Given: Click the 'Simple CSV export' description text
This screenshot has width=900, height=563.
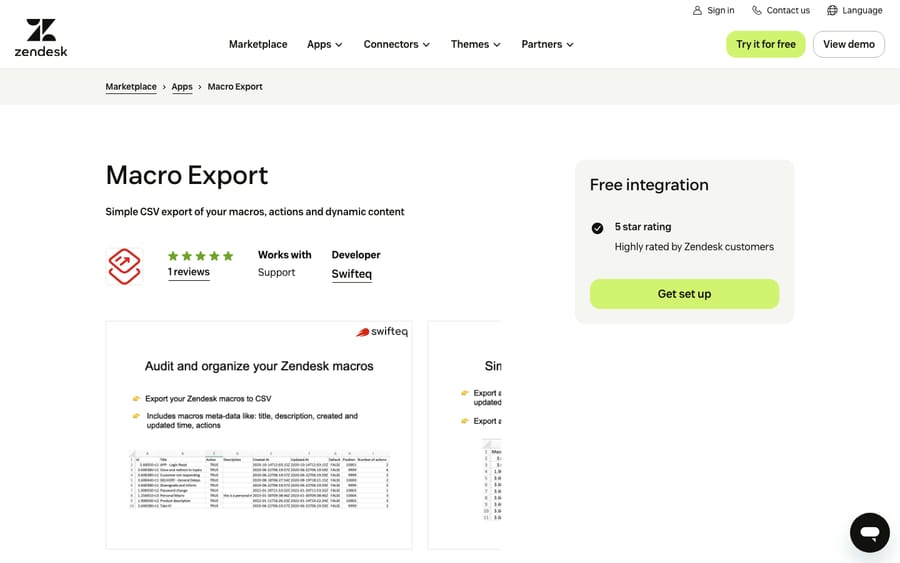Looking at the screenshot, I should point(255,212).
